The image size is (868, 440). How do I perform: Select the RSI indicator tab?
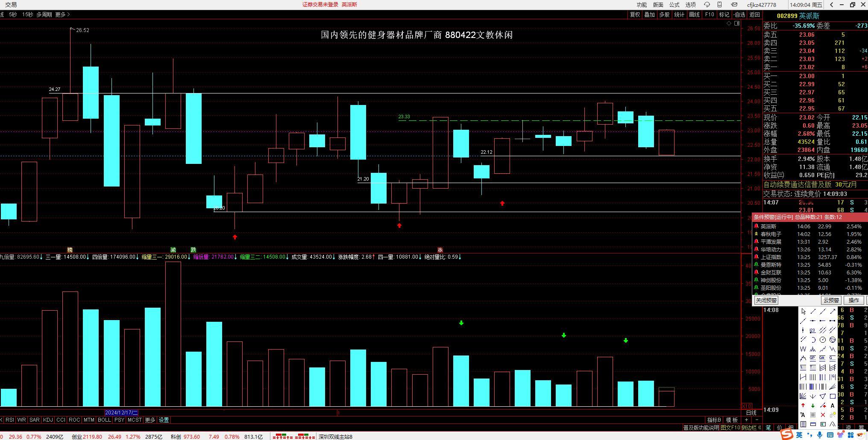[9, 420]
